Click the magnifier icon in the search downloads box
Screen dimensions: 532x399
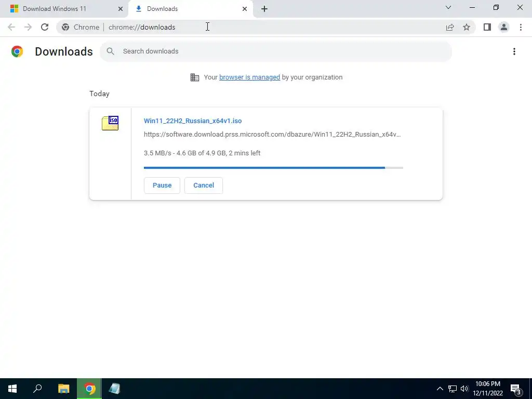[110, 51]
